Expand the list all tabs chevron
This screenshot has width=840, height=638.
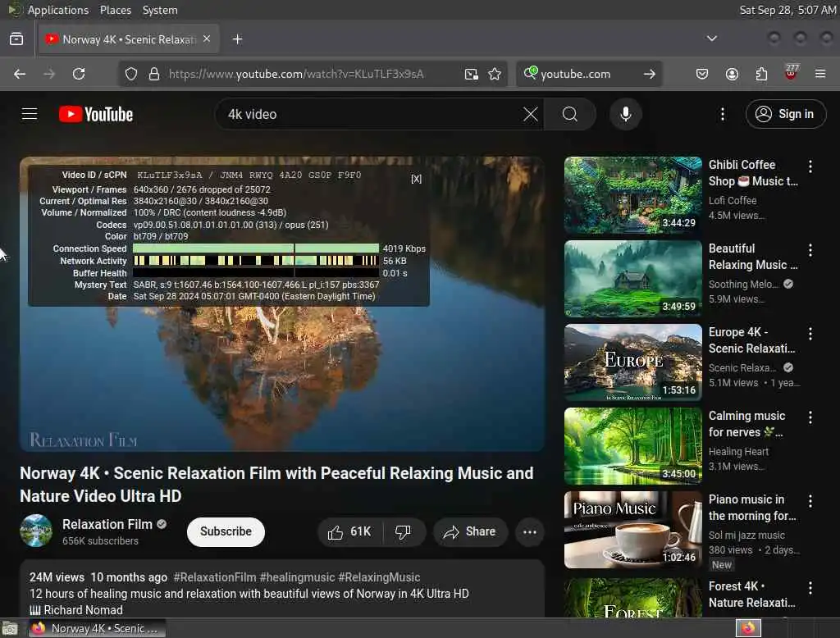[711, 39]
